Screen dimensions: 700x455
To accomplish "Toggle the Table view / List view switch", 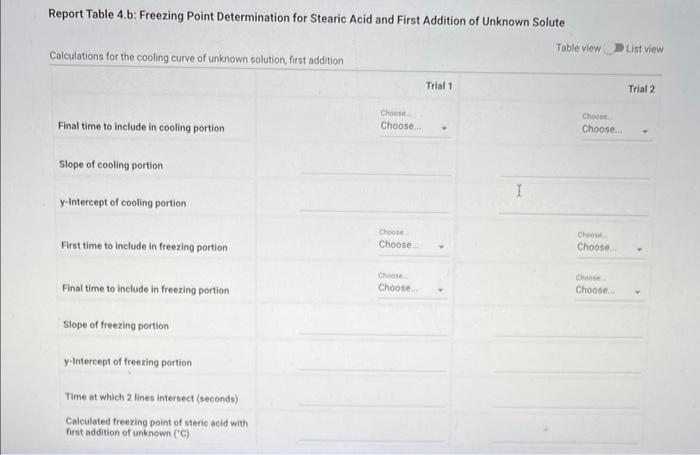I will tap(615, 49).
